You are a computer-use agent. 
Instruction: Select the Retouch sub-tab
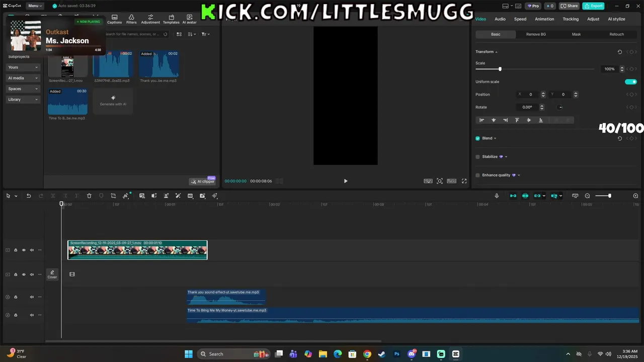(x=616, y=34)
